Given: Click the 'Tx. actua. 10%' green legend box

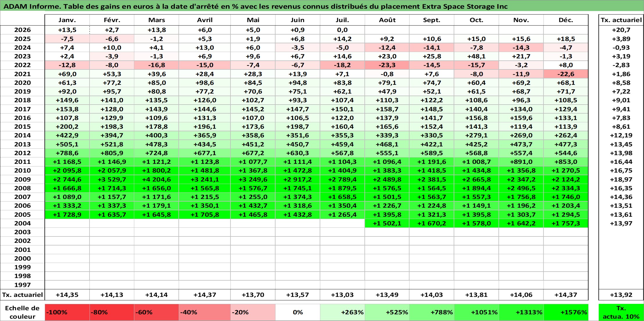Looking at the screenshot, I should click(621, 312).
